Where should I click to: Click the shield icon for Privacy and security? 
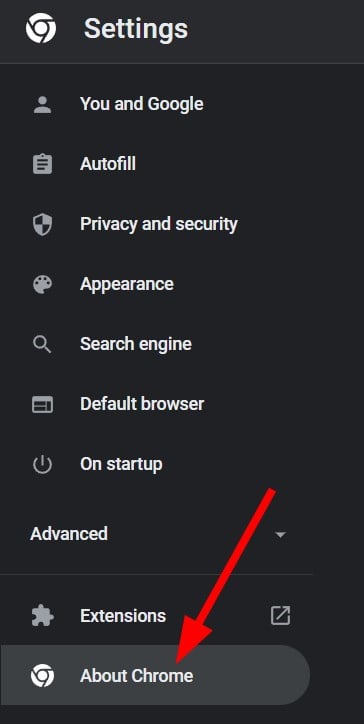click(x=42, y=224)
